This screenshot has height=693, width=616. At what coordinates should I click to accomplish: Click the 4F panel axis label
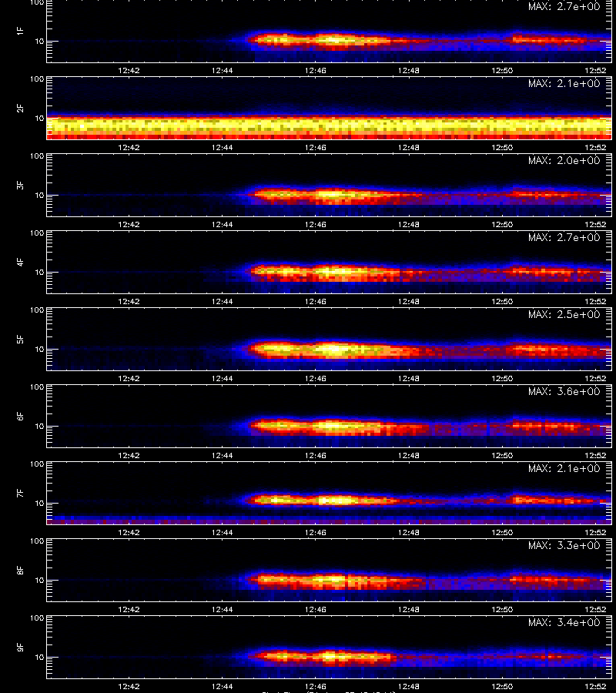(x=20, y=262)
